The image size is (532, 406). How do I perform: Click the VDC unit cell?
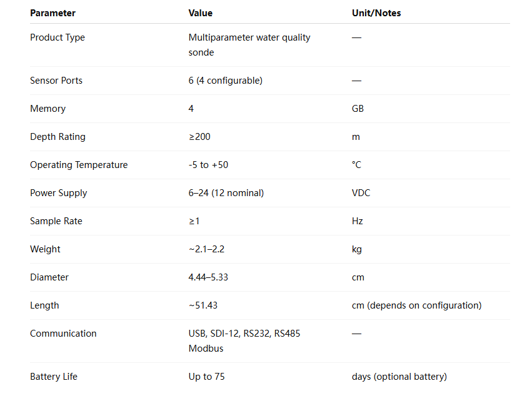[x=361, y=193]
